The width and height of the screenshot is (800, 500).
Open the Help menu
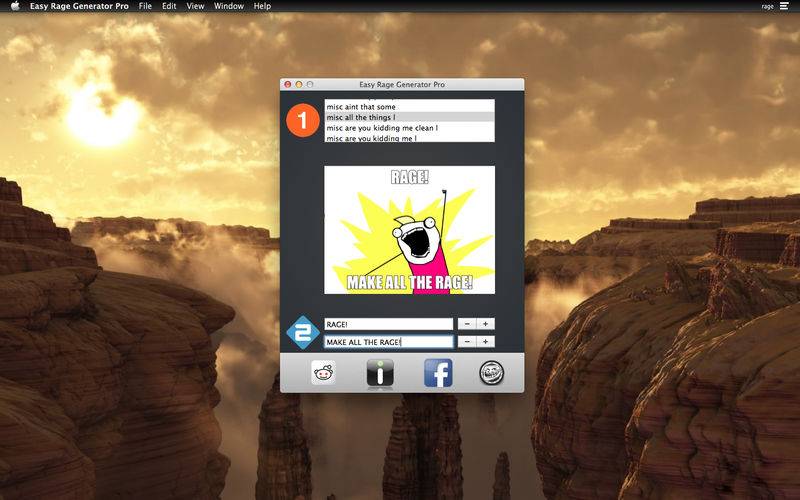coord(262,6)
